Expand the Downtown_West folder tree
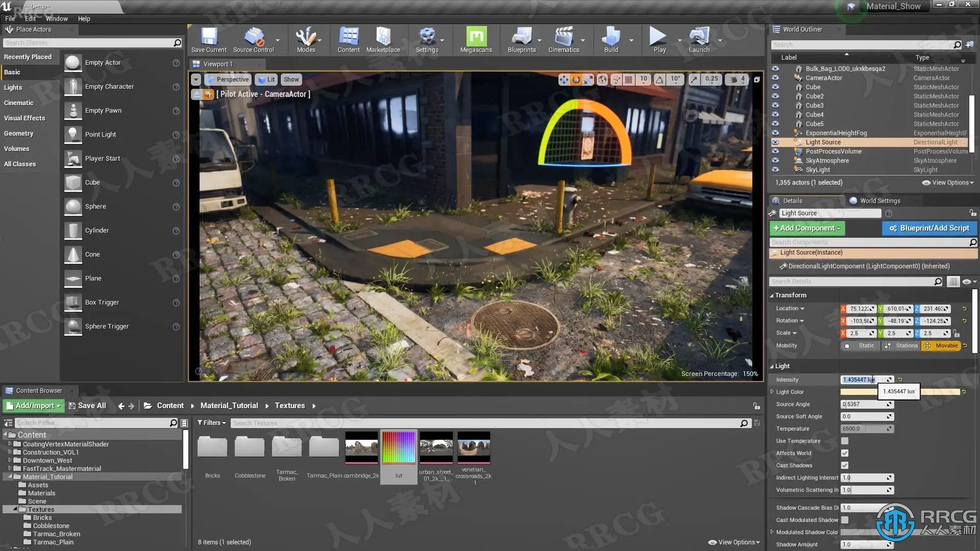980x551 pixels. (x=10, y=460)
